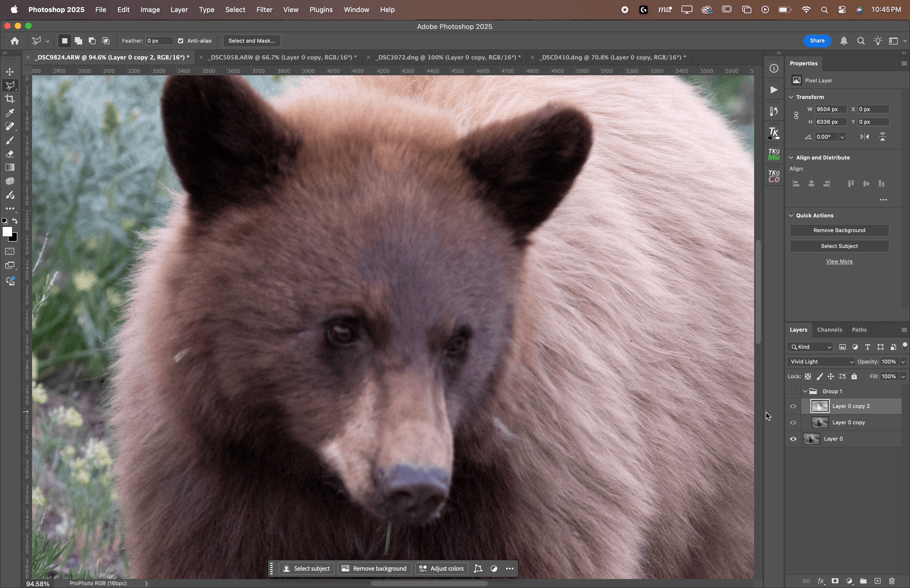Choose the Spot Healing Brush tool
The height and width of the screenshot is (588, 910).
pyautogui.click(x=10, y=126)
